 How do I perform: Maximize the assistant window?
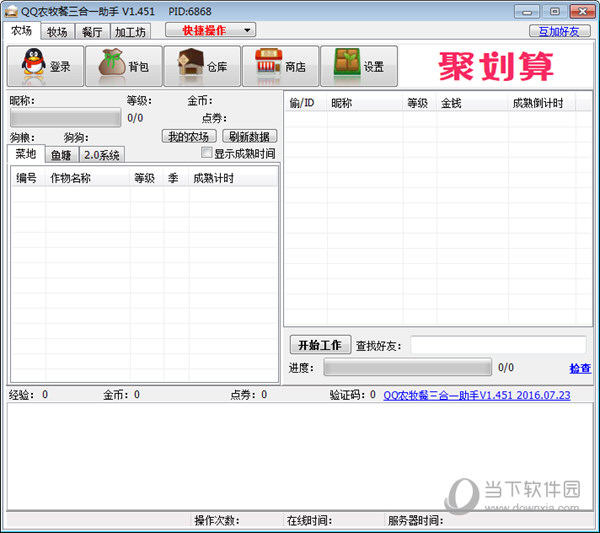pyautogui.click(x=554, y=11)
